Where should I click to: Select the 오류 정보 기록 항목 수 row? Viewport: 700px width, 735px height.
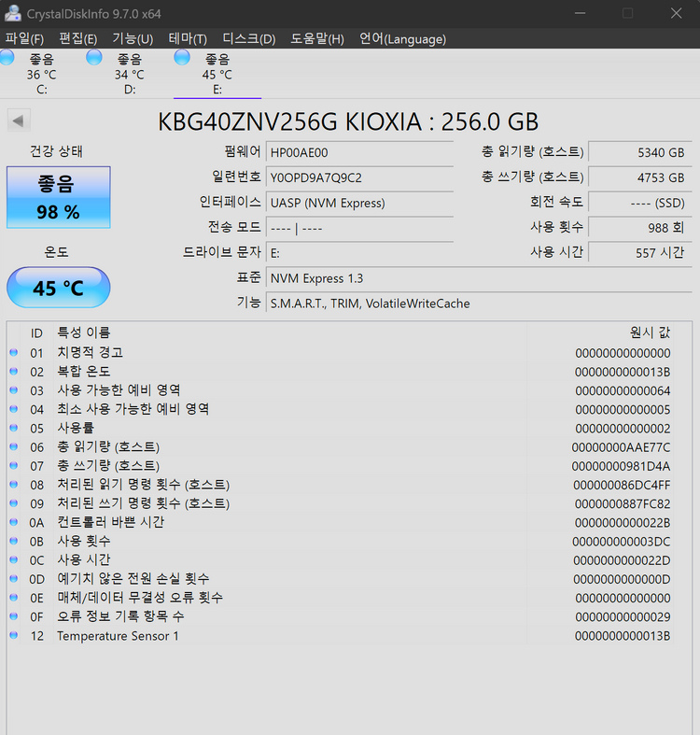[341, 616]
